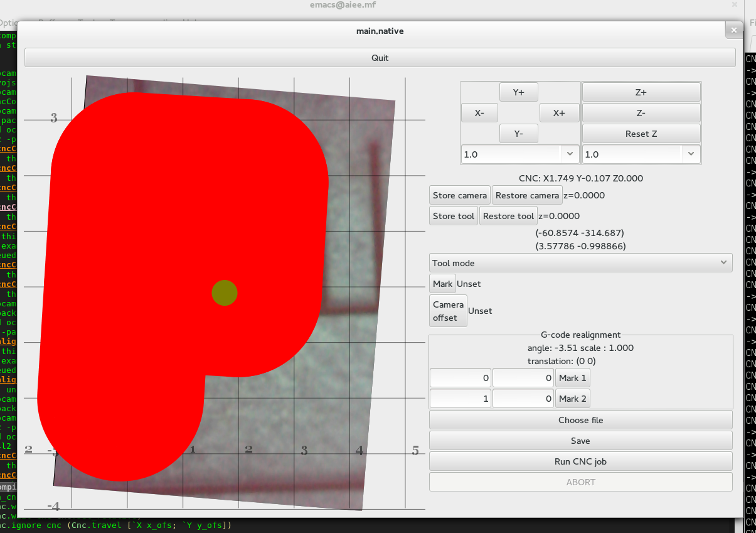The height and width of the screenshot is (533, 756).
Task: Click the angle and scale readout text
Action: (x=580, y=348)
